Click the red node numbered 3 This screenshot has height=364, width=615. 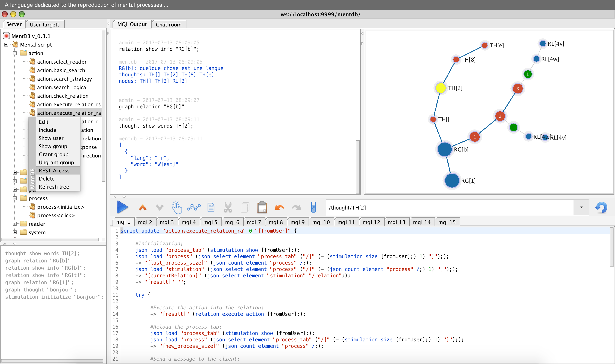pos(518,89)
